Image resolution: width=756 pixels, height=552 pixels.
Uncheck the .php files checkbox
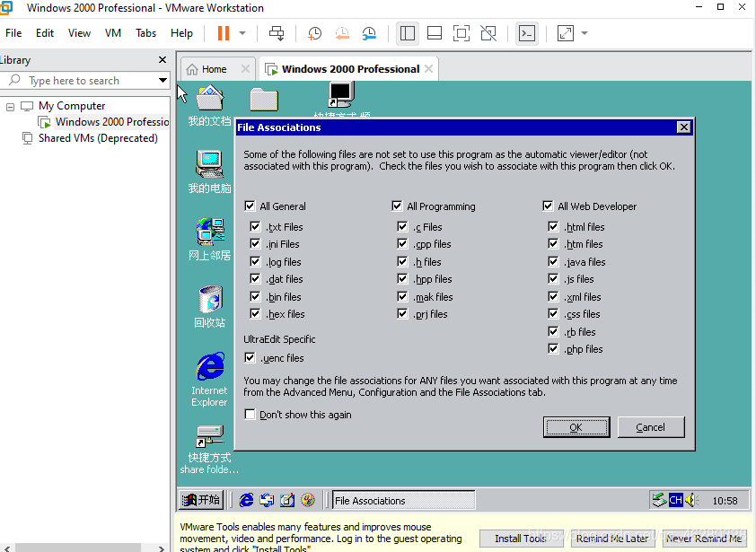pyautogui.click(x=553, y=348)
